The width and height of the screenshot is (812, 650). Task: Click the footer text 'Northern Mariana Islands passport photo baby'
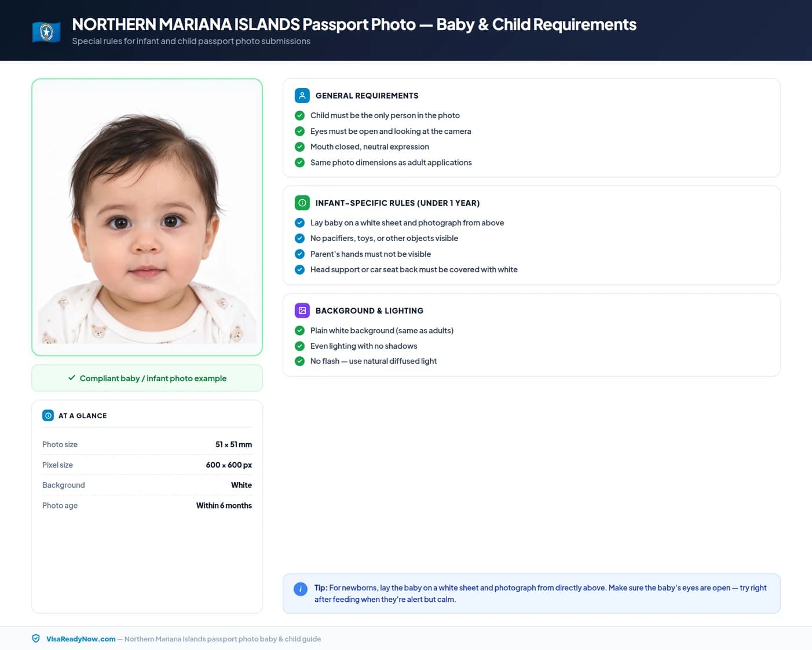point(222,639)
